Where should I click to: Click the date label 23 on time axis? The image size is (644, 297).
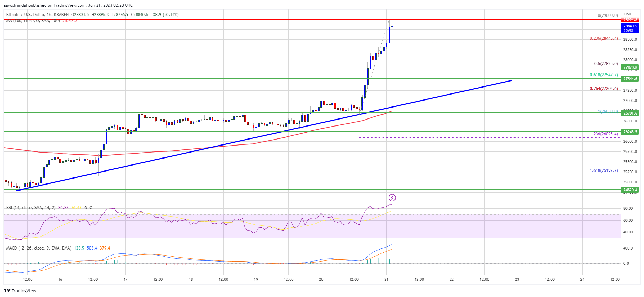517,280
